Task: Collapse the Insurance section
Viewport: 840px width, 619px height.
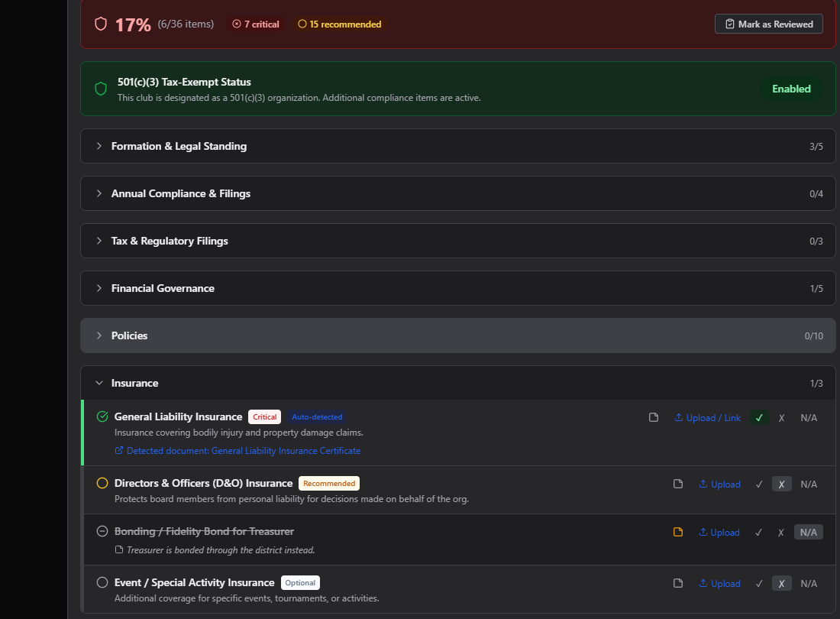Action: coord(458,383)
